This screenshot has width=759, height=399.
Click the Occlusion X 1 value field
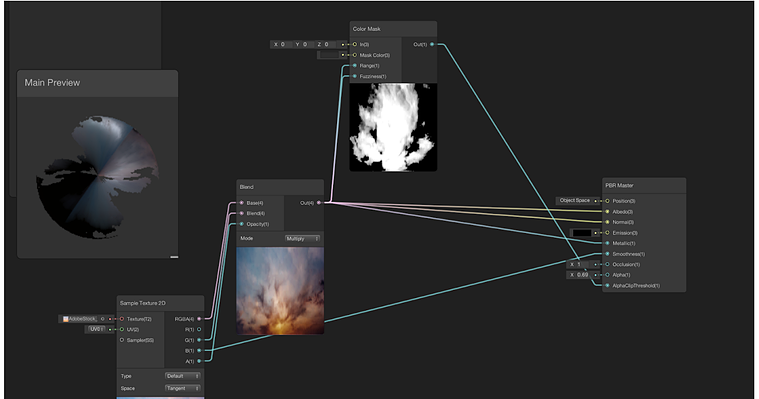coord(579,264)
